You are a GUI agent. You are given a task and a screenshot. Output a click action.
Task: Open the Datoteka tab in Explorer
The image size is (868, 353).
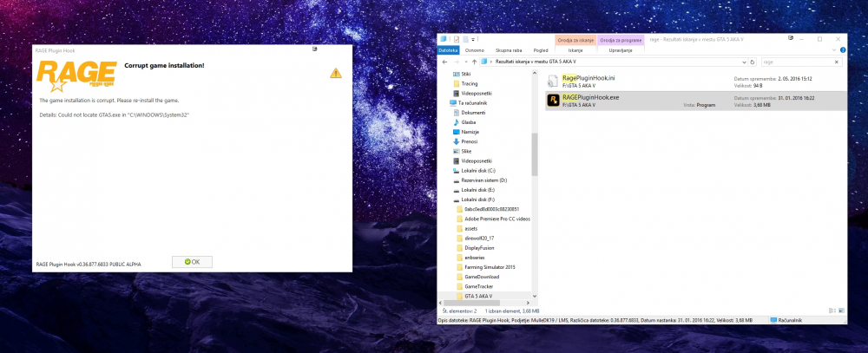pyautogui.click(x=448, y=49)
